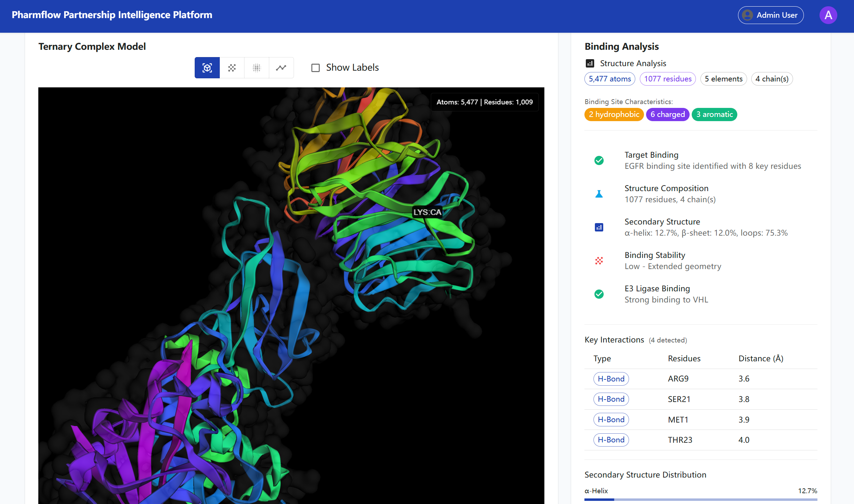Switch to ball-and-stick view icon
Screen dimensions: 854x504
click(x=232, y=68)
